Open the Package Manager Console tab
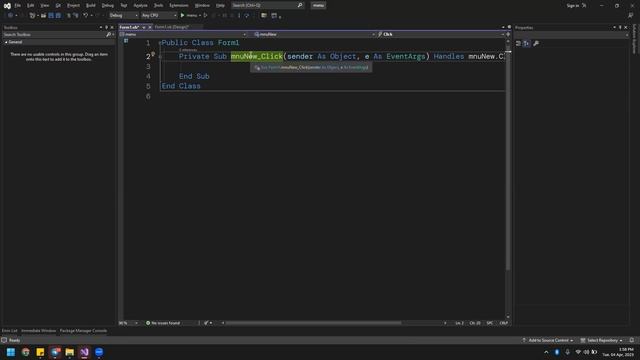The height and width of the screenshot is (360, 640). point(83,331)
